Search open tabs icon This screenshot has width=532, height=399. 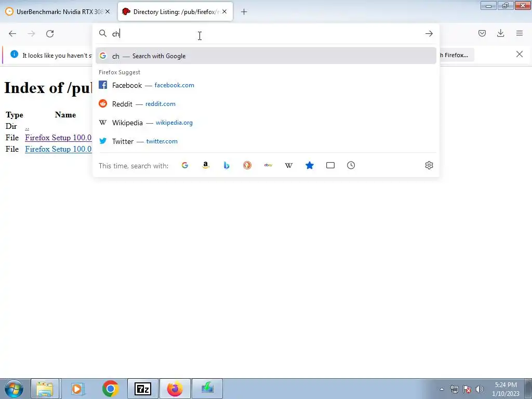coord(330,165)
